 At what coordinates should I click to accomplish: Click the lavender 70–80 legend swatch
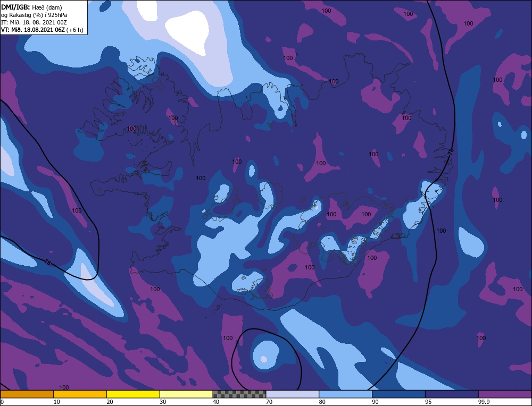coord(293,394)
